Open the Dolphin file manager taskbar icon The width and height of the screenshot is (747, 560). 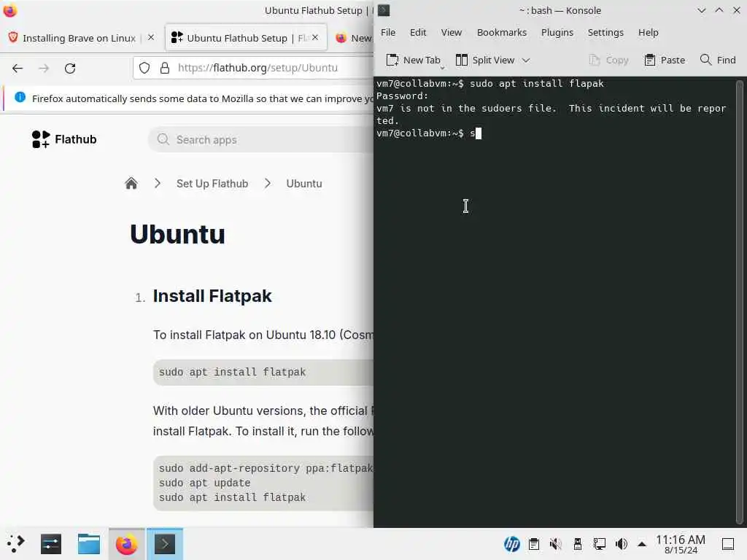pos(88,544)
